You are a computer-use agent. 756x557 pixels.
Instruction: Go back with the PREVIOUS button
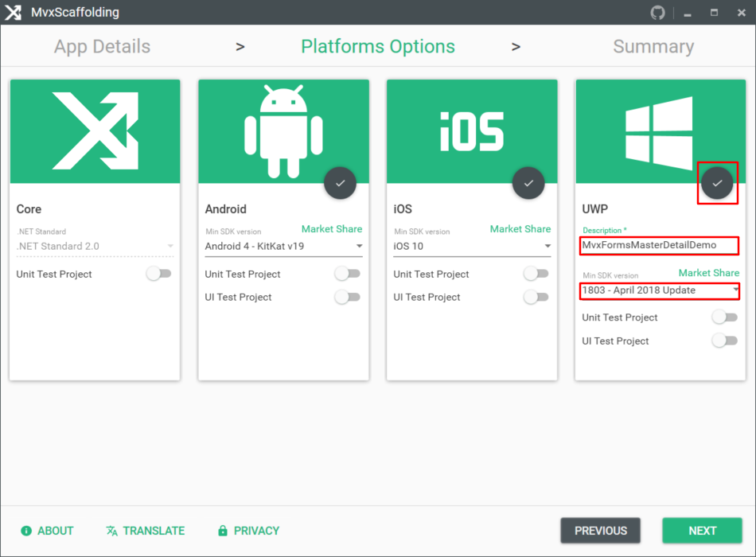(600, 531)
